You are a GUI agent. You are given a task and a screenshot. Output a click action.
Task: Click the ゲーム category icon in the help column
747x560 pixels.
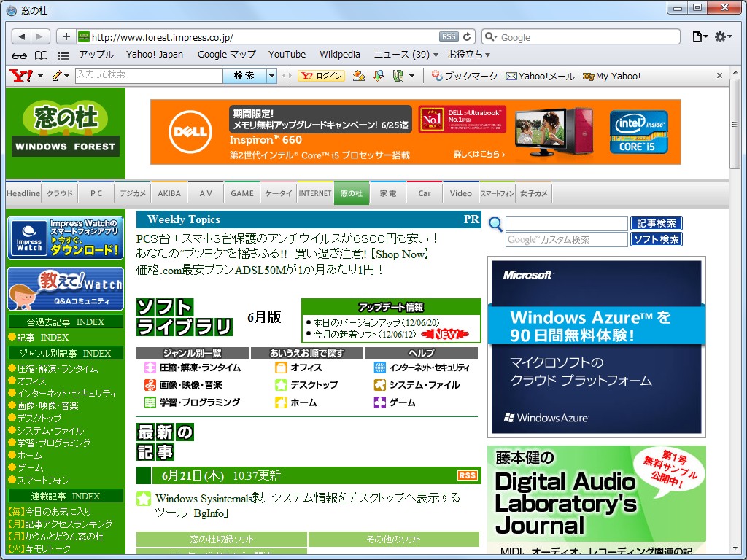(x=379, y=402)
